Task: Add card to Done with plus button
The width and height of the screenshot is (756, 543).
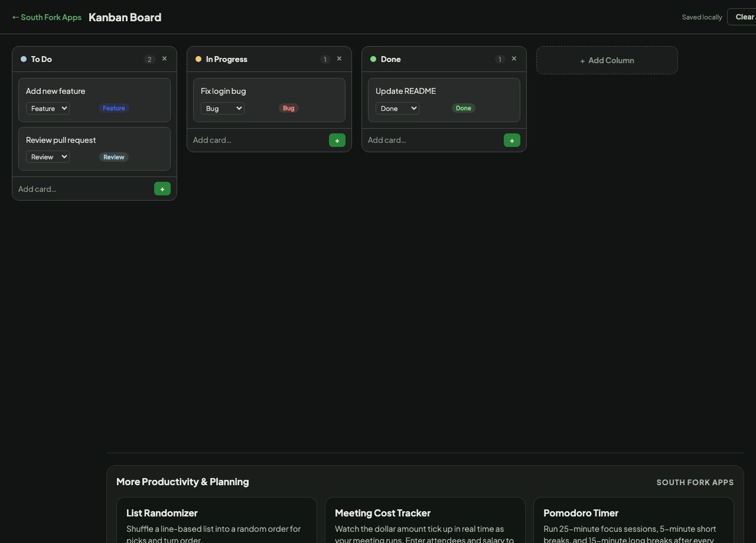Action: tap(512, 140)
